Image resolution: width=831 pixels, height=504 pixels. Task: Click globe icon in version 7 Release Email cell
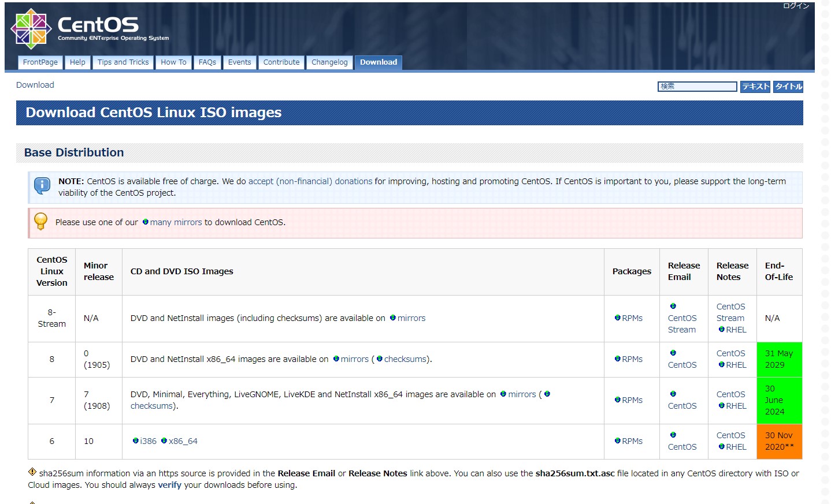coord(673,394)
